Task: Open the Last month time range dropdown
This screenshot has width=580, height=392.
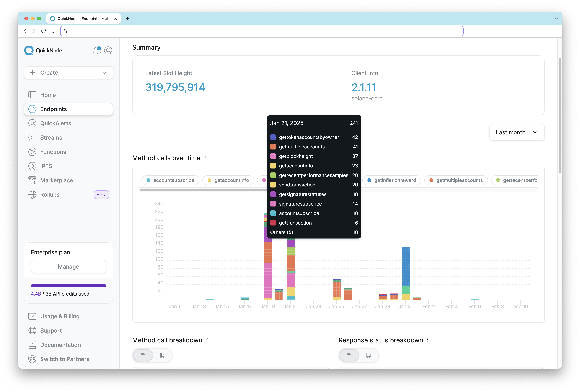Action: (517, 132)
